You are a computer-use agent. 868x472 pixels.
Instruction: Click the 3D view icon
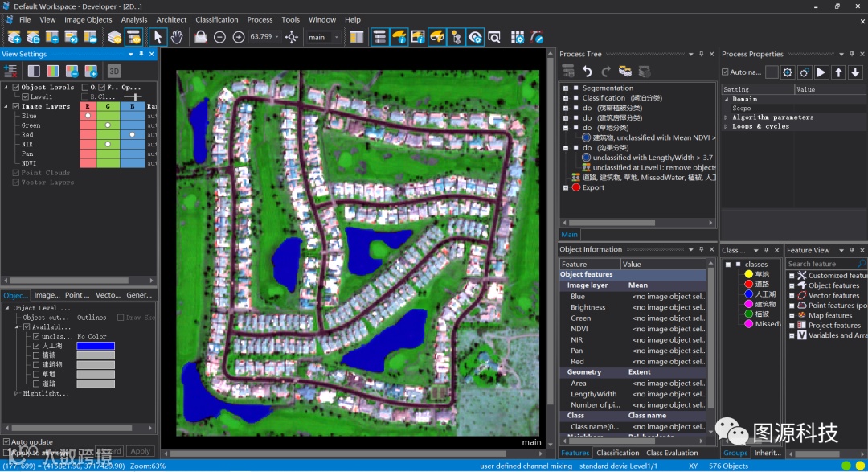click(114, 72)
